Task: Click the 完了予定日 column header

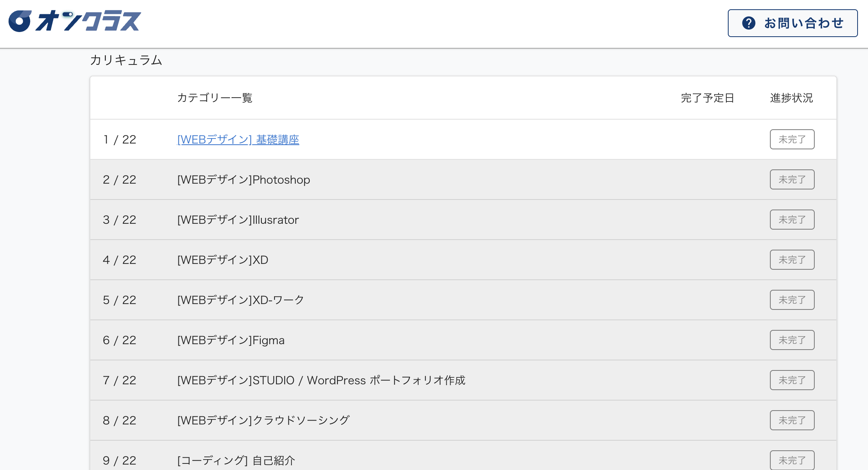Action: coord(707,98)
